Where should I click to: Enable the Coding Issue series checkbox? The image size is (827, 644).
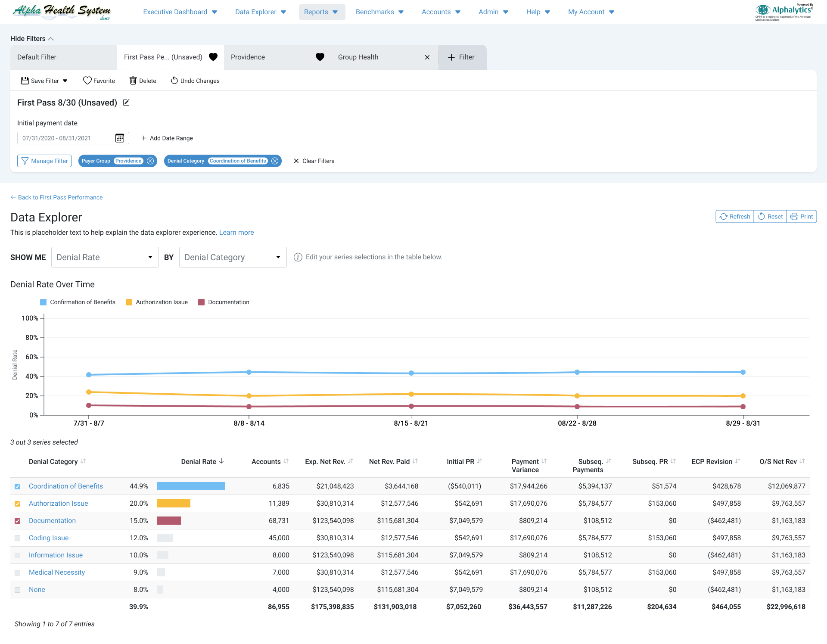pyautogui.click(x=18, y=538)
